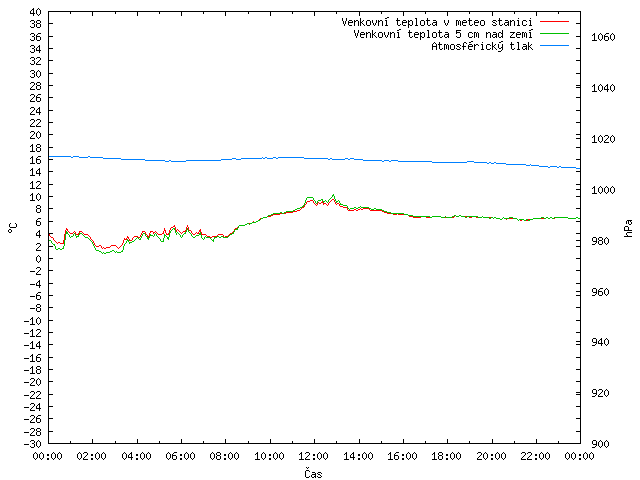Viewport: 640px width, 480px height.
Task: Click the '30' temperature axis label
Action: (x=36, y=74)
